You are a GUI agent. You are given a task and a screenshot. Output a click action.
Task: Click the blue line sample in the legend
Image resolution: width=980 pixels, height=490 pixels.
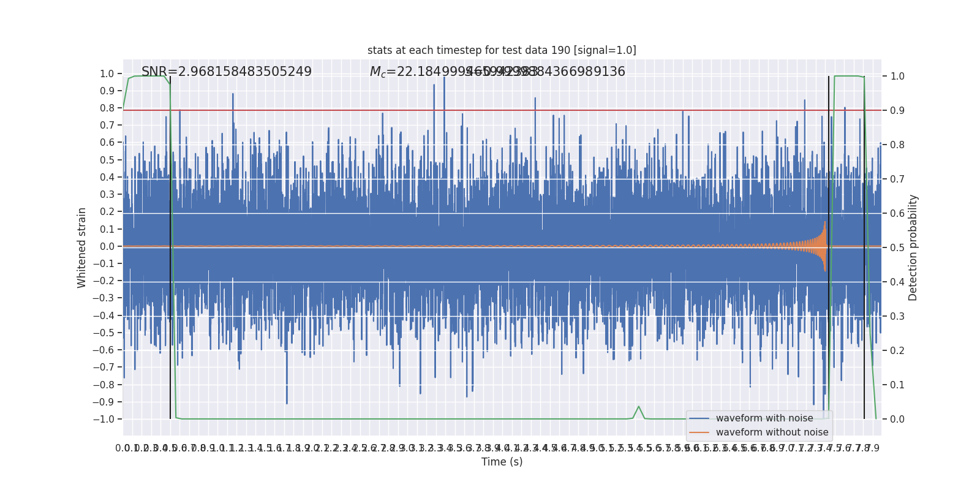point(699,418)
